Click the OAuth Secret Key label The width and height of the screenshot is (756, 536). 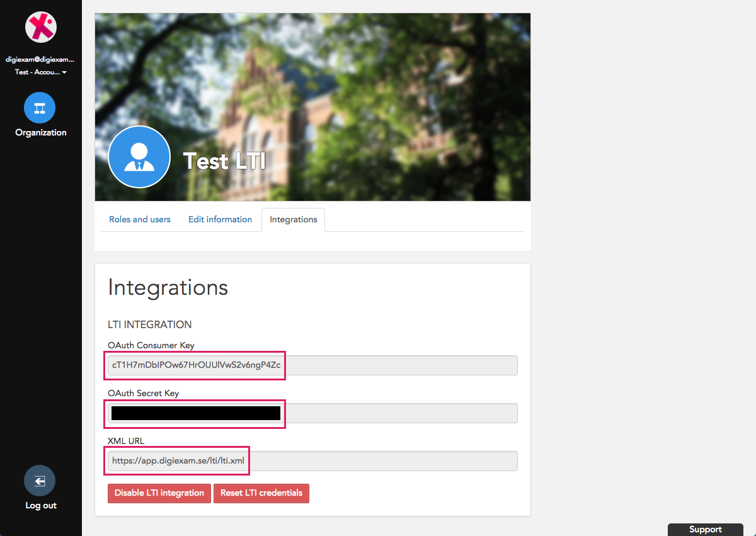pyautogui.click(x=144, y=393)
